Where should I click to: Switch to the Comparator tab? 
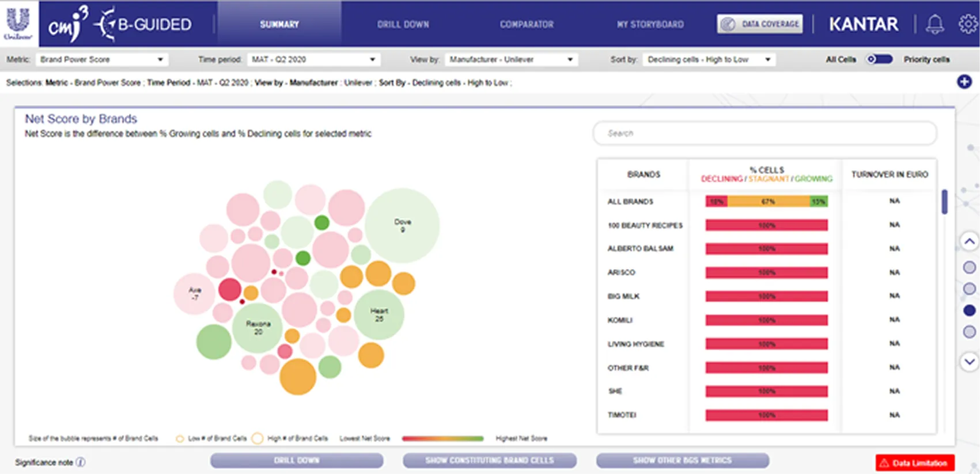click(527, 24)
